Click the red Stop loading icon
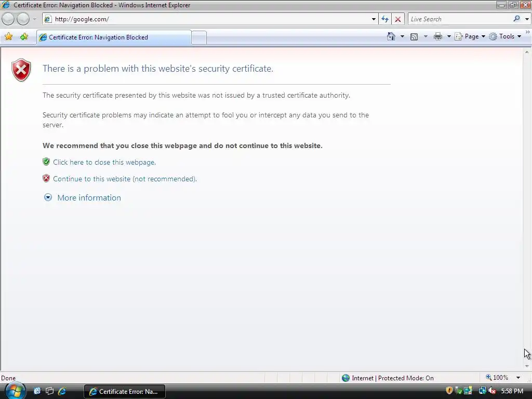Viewport: 532px width, 399px height. [x=397, y=19]
